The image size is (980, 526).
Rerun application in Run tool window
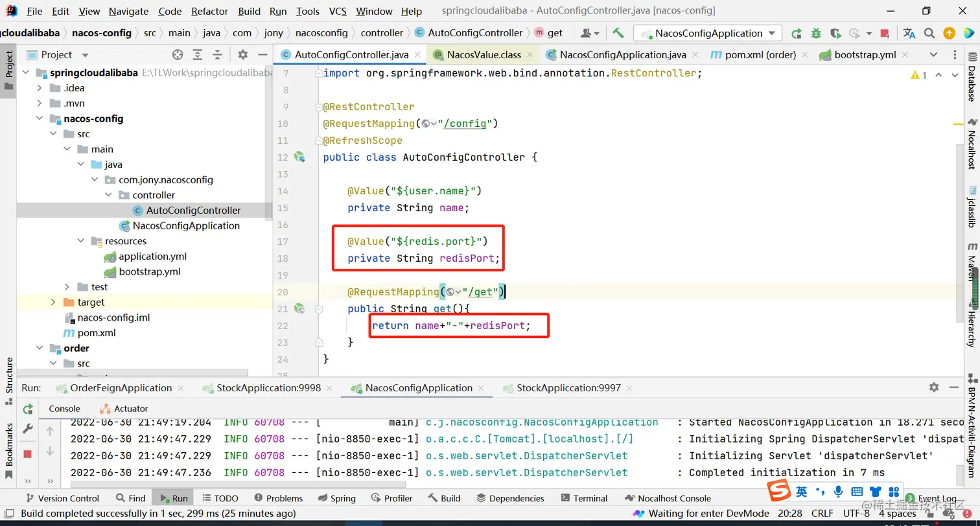click(28, 409)
